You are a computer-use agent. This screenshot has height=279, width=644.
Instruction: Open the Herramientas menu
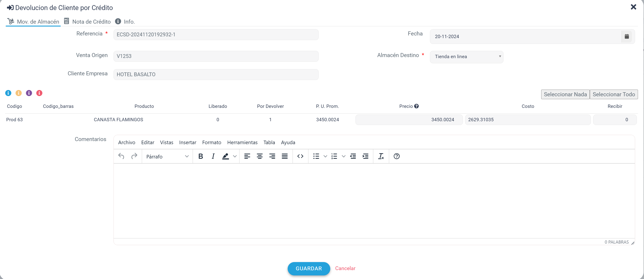pos(242,142)
